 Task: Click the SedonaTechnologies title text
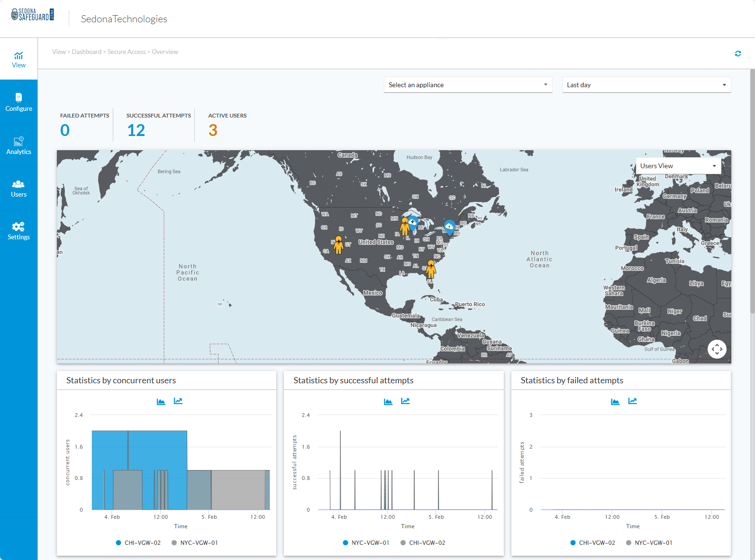tap(124, 19)
